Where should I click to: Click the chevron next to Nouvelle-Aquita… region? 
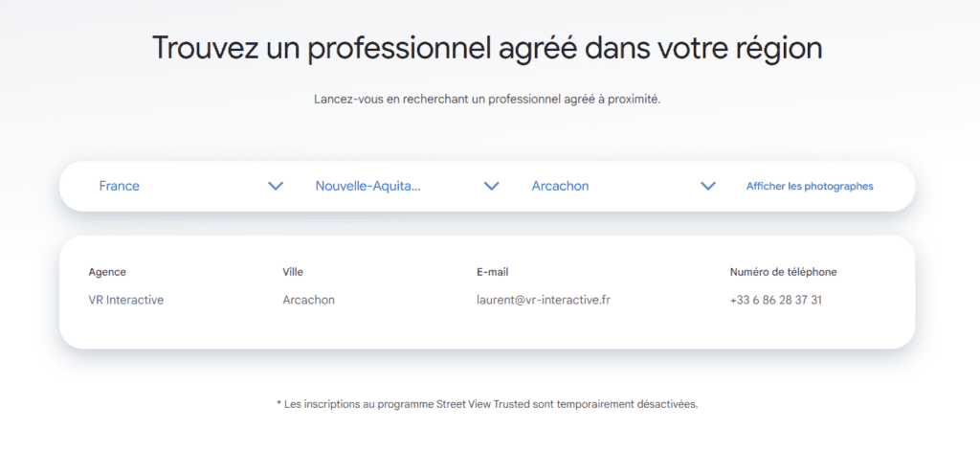492,187
